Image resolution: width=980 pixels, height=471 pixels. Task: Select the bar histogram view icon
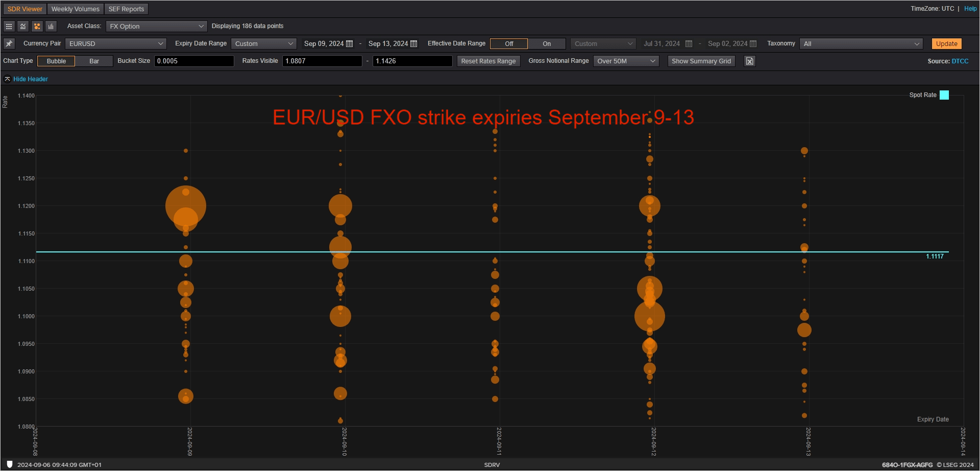(51, 26)
